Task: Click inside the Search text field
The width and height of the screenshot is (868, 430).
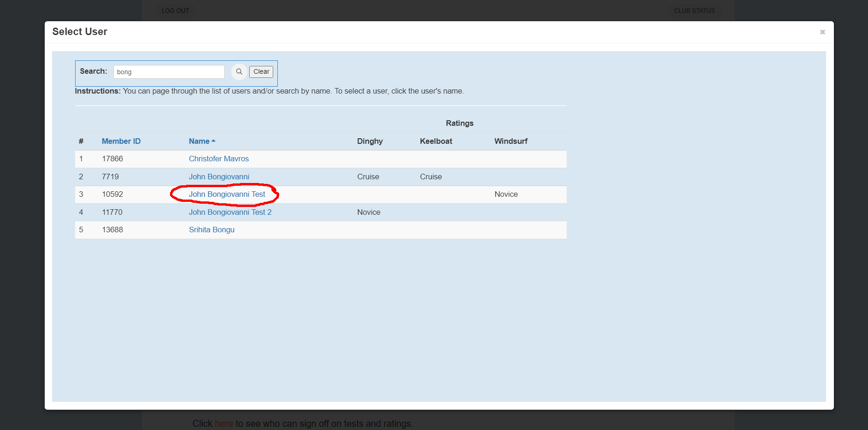Action: pyautogui.click(x=169, y=72)
